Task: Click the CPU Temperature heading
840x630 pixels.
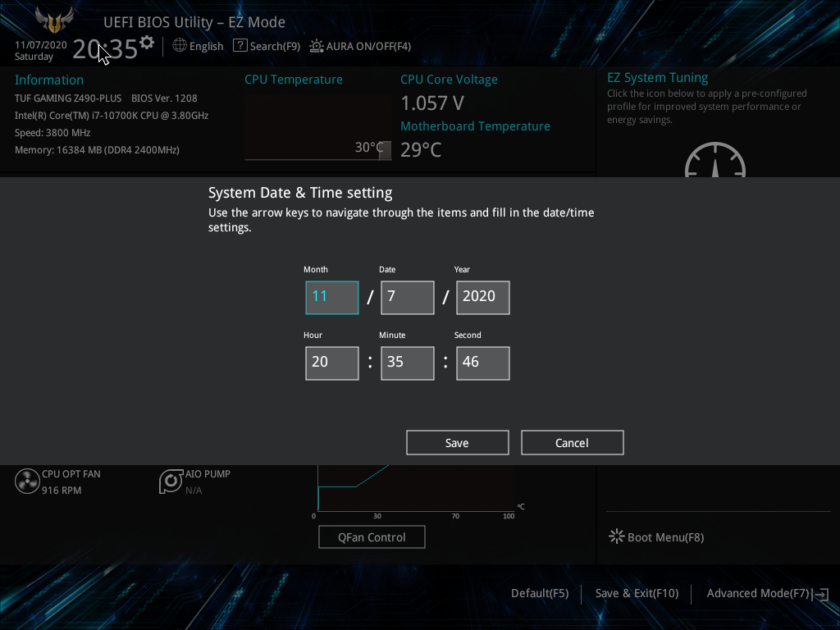Action: tap(294, 80)
